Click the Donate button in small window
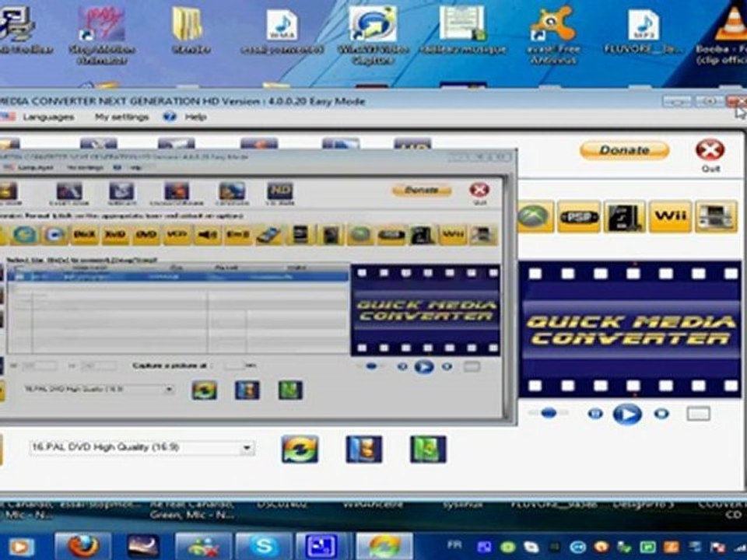This screenshot has width=747, height=560. click(421, 191)
